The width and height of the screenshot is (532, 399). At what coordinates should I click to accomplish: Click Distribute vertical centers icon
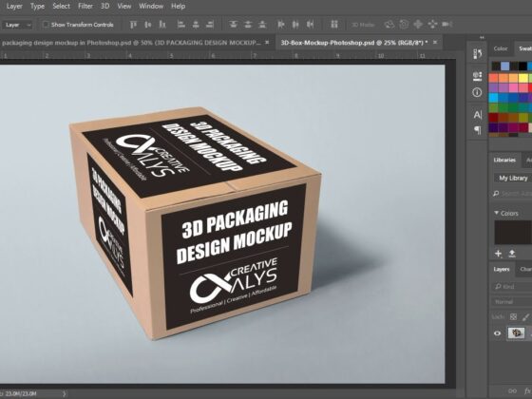pyautogui.click(x=248, y=25)
